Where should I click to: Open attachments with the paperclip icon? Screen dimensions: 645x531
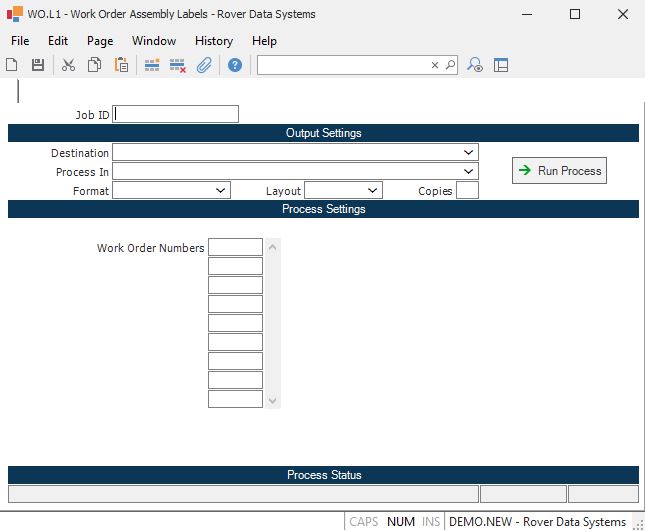[x=204, y=65]
